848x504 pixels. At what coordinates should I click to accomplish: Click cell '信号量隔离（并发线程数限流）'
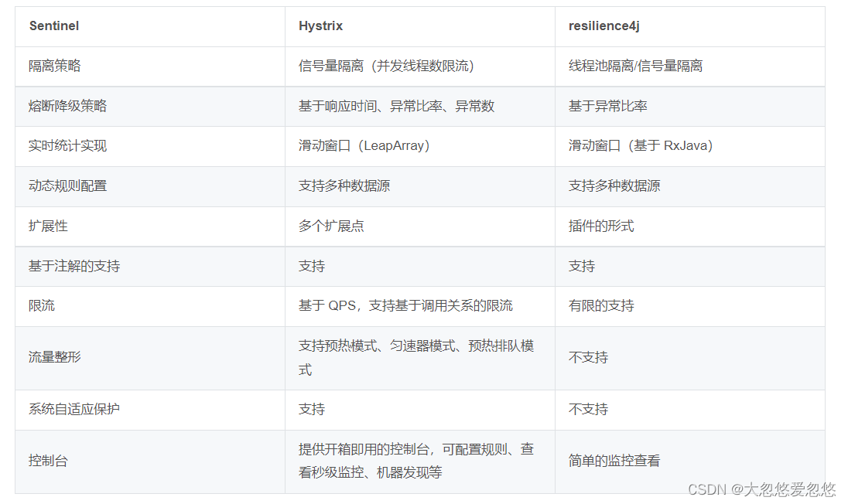pyautogui.click(x=386, y=66)
